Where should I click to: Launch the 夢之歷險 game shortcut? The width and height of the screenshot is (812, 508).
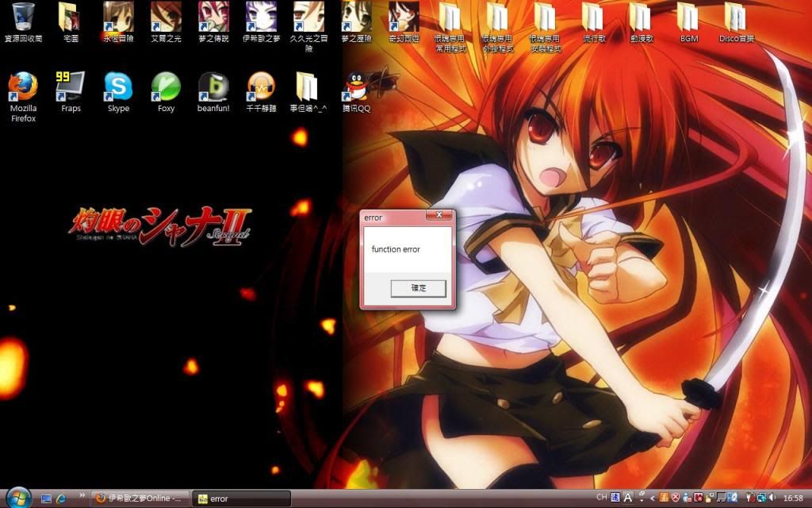tap(356, 21)
